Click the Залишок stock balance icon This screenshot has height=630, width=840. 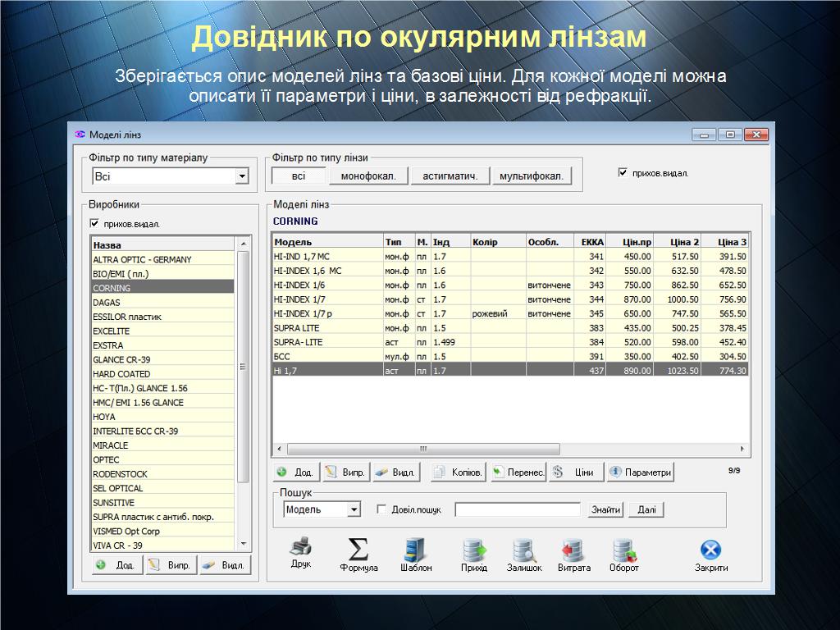coord(523,550)
